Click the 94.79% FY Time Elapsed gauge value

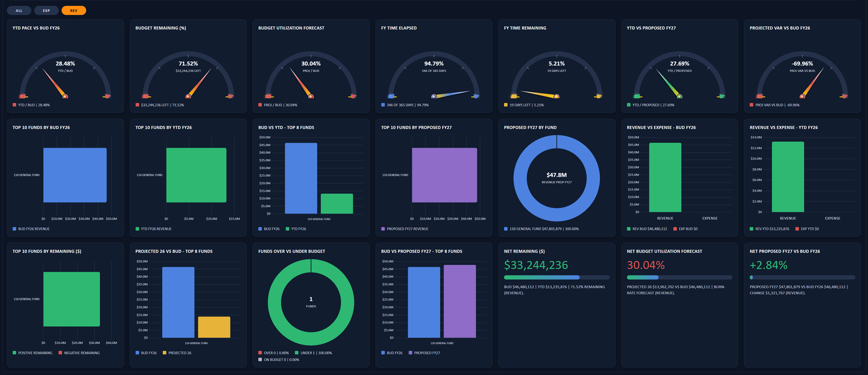coord(434,64)
